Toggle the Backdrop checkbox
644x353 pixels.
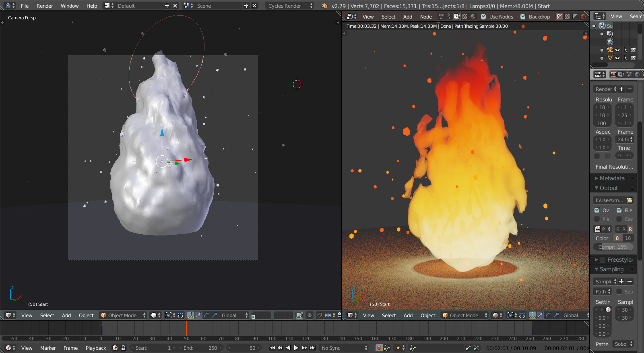[x=523, y=17]
